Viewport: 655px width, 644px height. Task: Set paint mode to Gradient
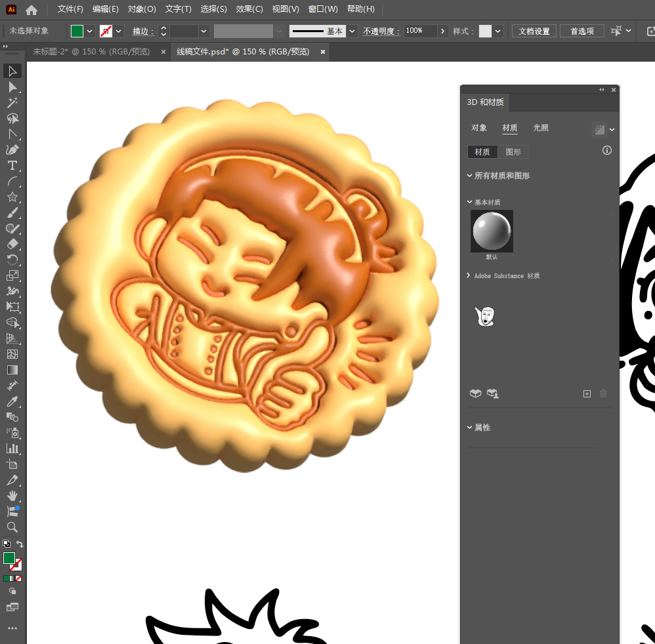click(12, 578)
